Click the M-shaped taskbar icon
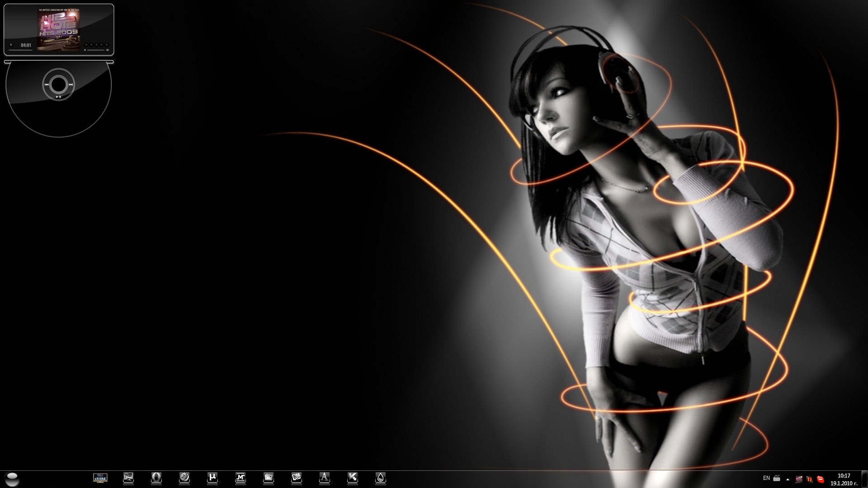Screen dimensions: 868x488 [241, 477]
